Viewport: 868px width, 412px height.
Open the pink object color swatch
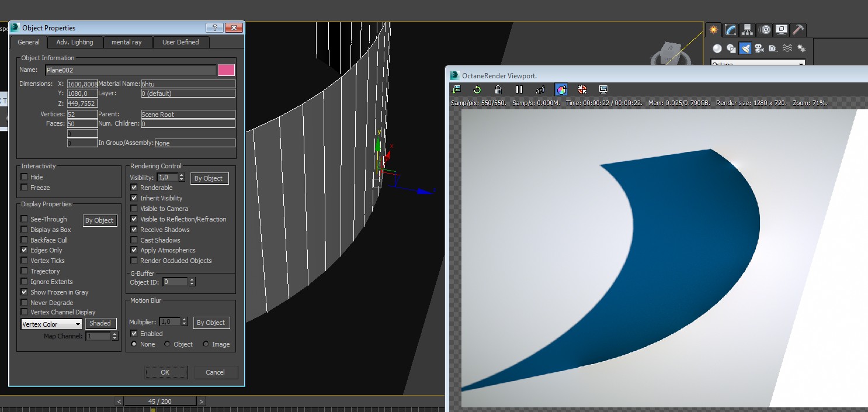click(226, 70)
